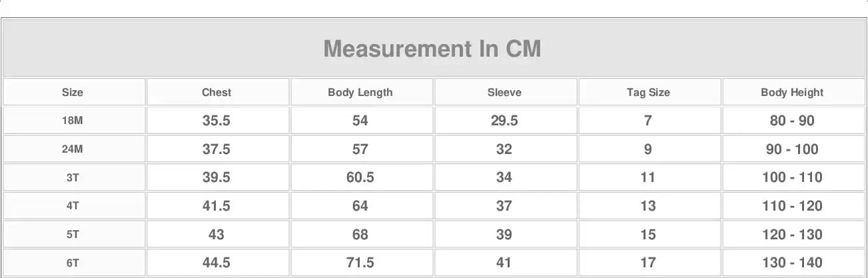Click the 'Sleeve' column header
The width and height of the screenshot is (868, 278).
504,93
